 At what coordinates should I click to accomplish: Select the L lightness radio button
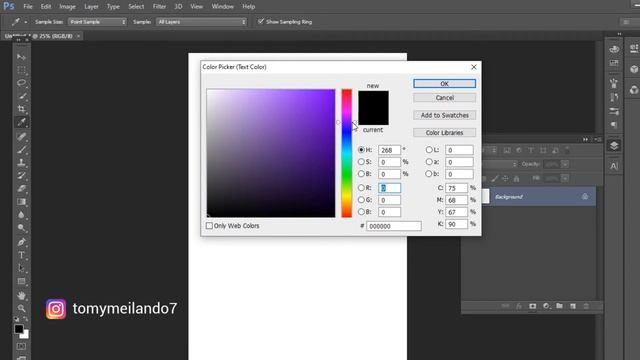(x=429, y=150)
